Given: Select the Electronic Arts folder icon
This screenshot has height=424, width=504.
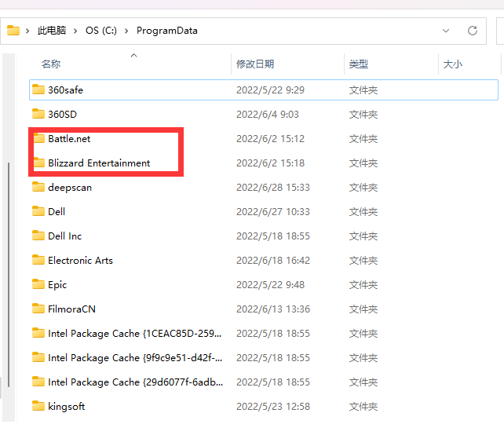Looking at the screenshot, I should (x=38, y=260).
